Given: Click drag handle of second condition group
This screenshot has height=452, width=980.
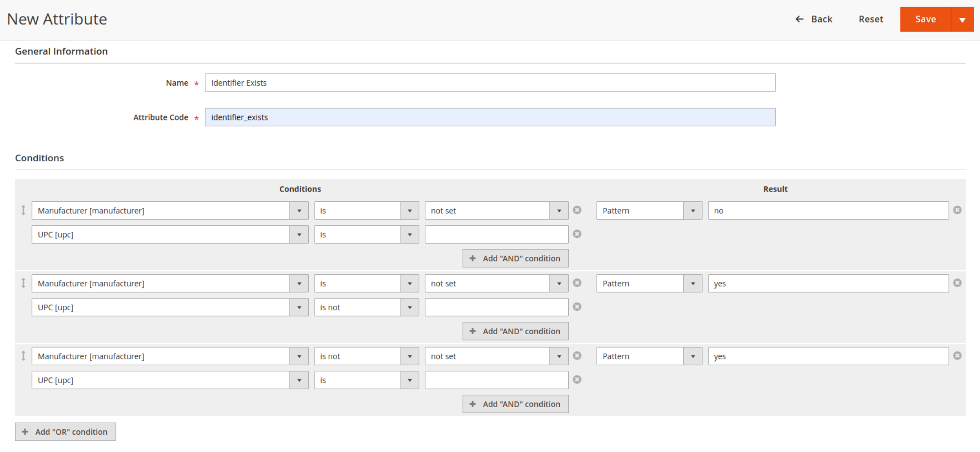Looking at the screenshot, I should pyautogui.click(x=24, y=283).
